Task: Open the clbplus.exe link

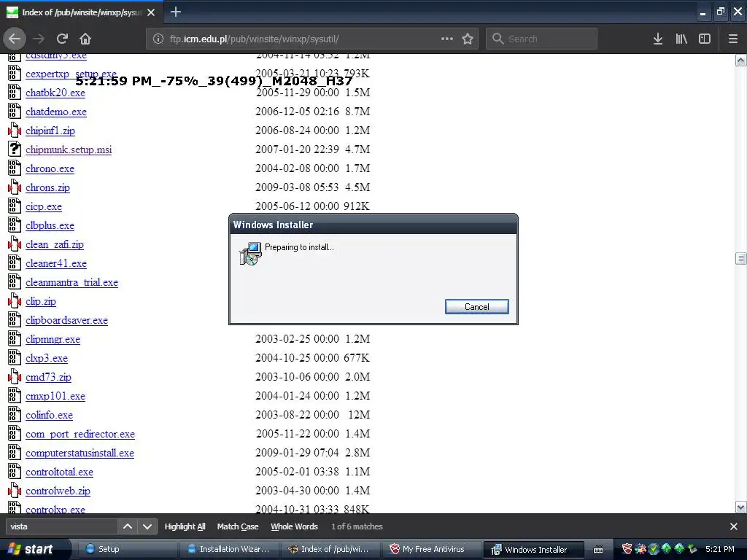Action: [x=50, y=225]
